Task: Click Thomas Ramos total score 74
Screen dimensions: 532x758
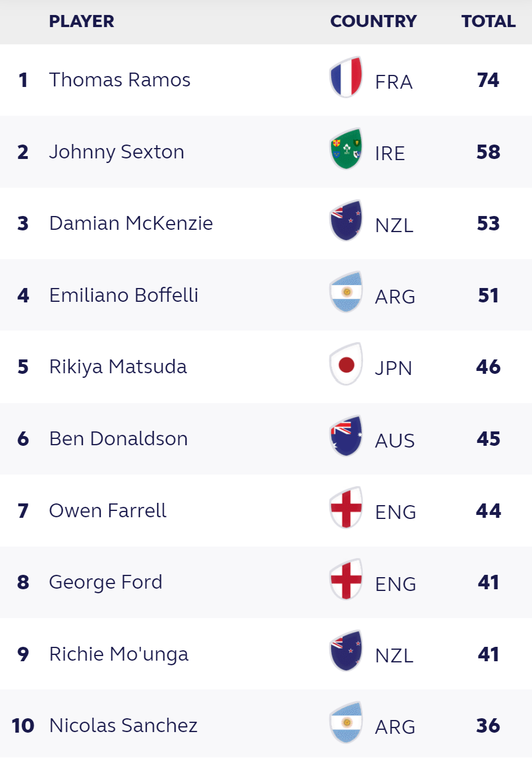Action: (488, 80)
